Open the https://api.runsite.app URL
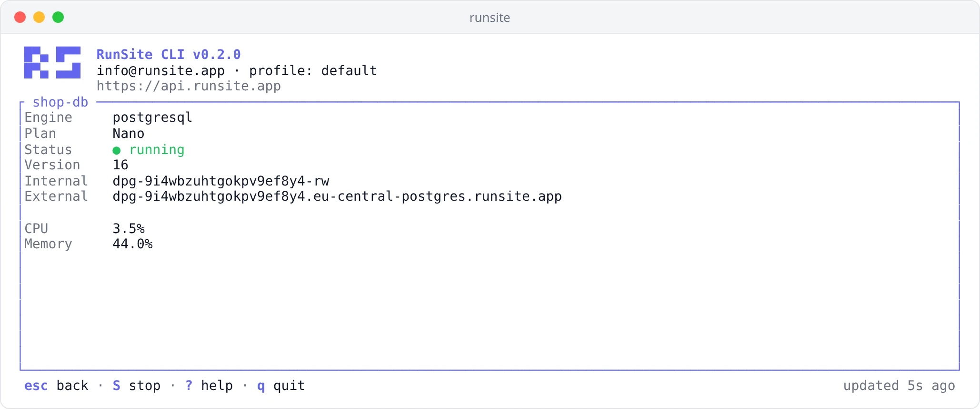Screen dimensions: 980x410 click(x=189, y=86)
